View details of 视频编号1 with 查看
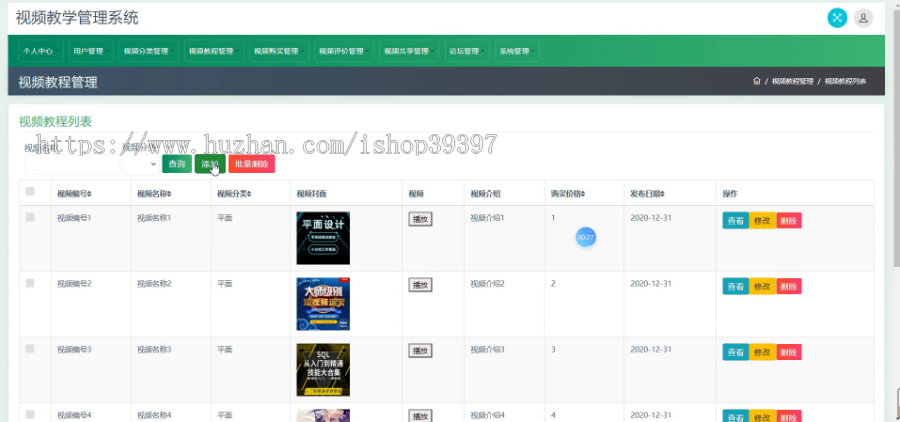The image size is (900, 422). 735,220
